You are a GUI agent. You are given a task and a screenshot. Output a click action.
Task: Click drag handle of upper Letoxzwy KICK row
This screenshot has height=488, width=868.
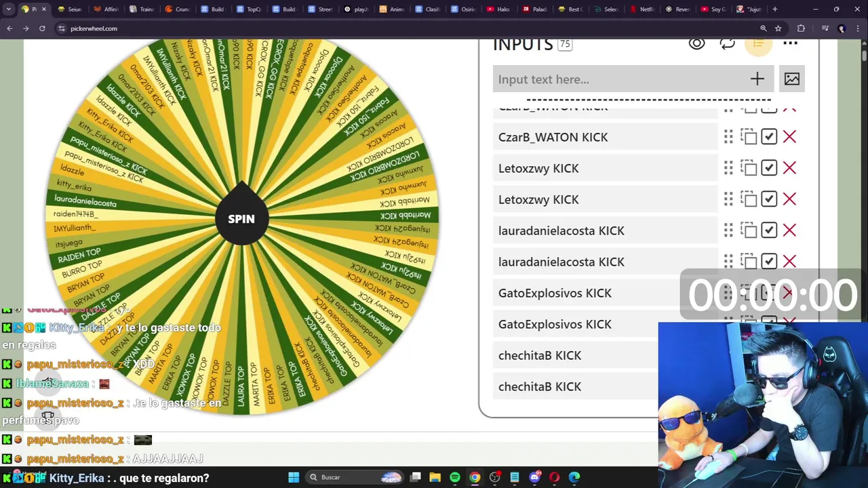(728, 168)
